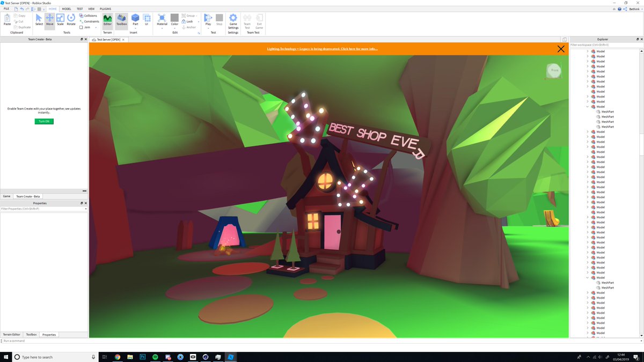Switch to the PLUGINS ribbon tab
The height and width of the screenshot is (362, 644).
coord(106,9)
